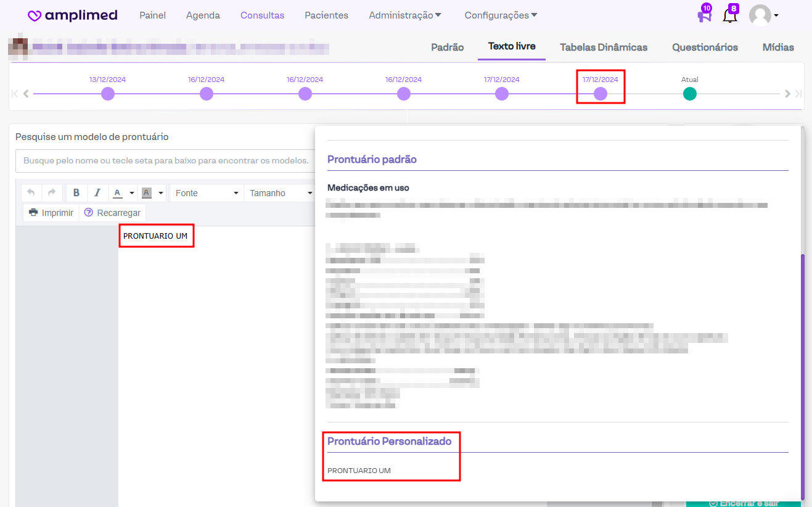Open the Fonte dropdown
812x507 pixels.
pyautogui.click(x=207, y=193)
